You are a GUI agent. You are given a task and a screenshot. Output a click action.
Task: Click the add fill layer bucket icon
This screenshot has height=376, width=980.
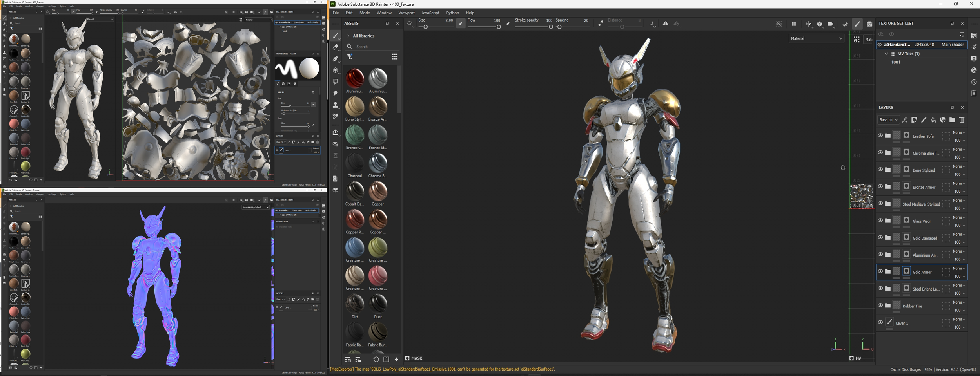click(x=933, y=120)
